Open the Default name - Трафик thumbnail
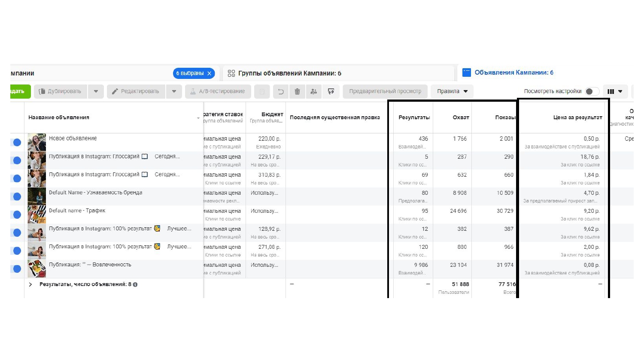This screenshot has width=644, height=362. (x=37, y=214)
